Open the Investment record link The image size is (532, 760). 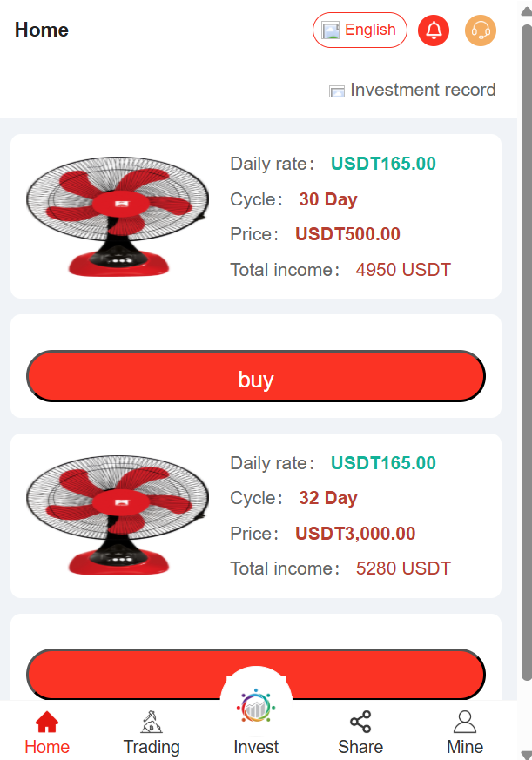tap(422, 90)
